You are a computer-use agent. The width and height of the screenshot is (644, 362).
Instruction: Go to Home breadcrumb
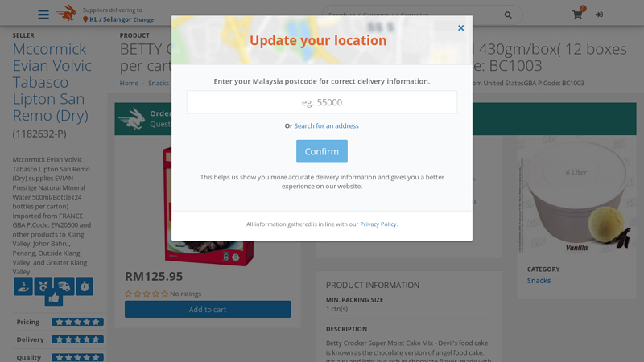(129, 83)
